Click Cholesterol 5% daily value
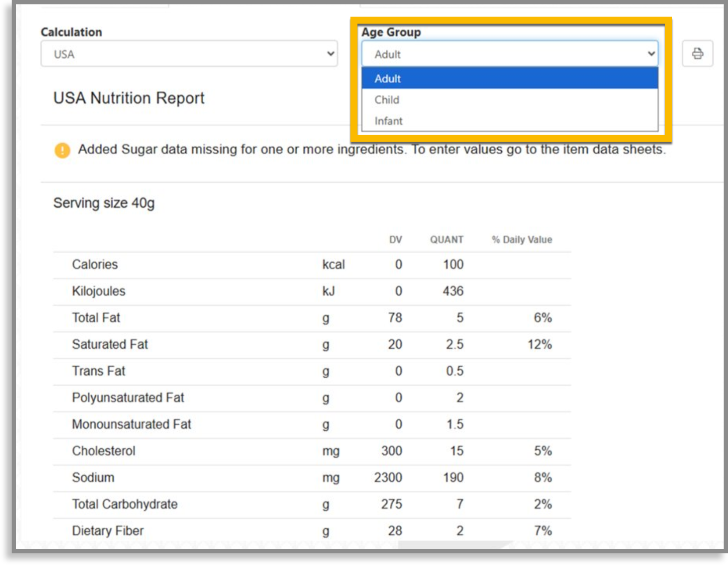The width and height of the screenshot is (728, 565). tap(543, 451)
